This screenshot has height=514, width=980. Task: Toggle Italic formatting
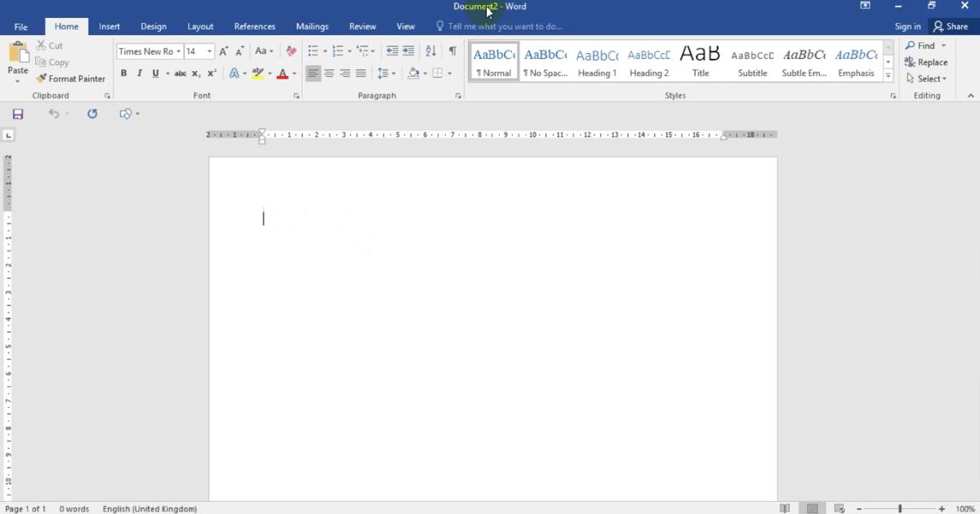point(140,73)
